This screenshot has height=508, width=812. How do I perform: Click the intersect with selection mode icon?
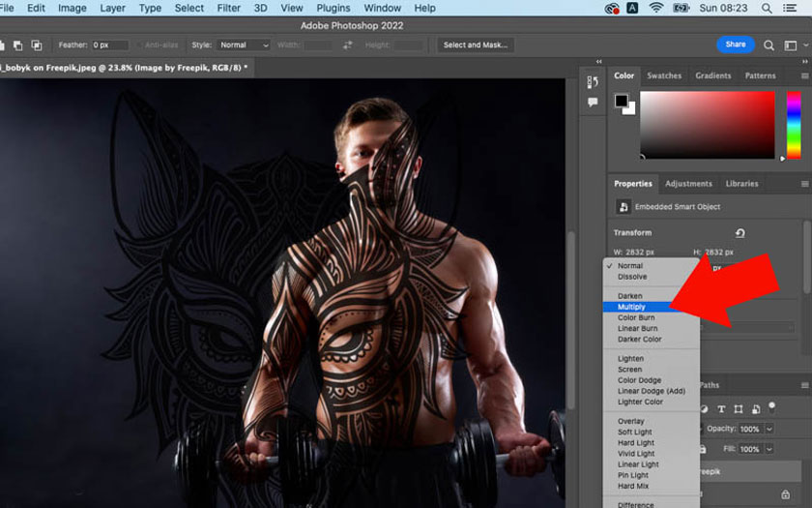[x=37, y=45]
